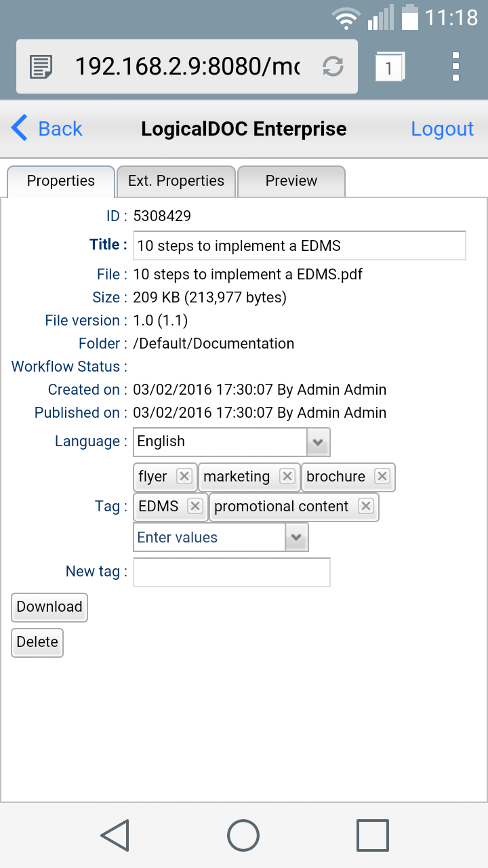
Task: Open the battery status icon
Action: pos(409,18)
